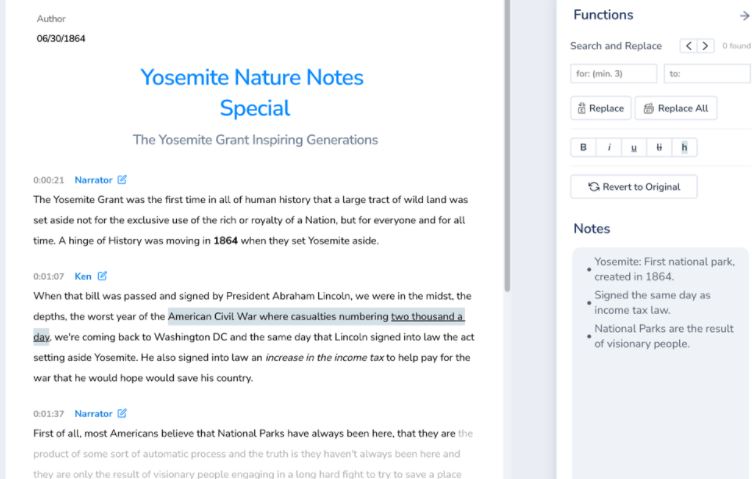Click the search 'for: (min. 3)' field

click(613, 74)
